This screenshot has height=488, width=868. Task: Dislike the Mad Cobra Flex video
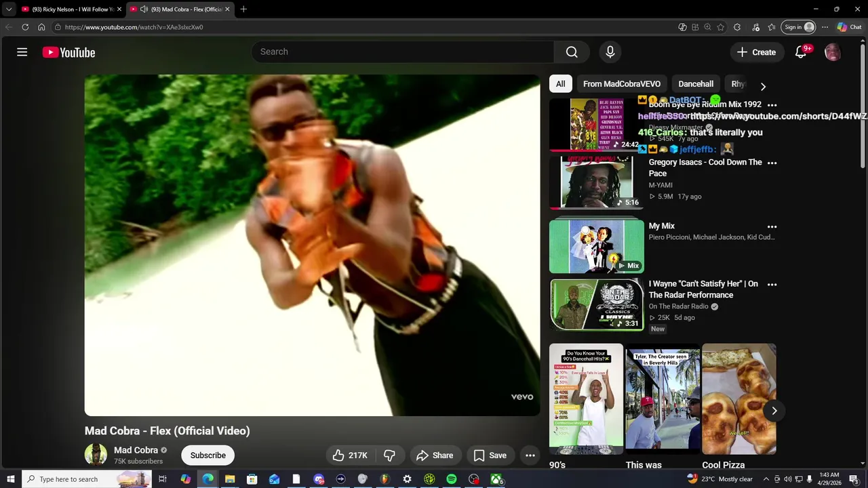click(x=389, y=455)
